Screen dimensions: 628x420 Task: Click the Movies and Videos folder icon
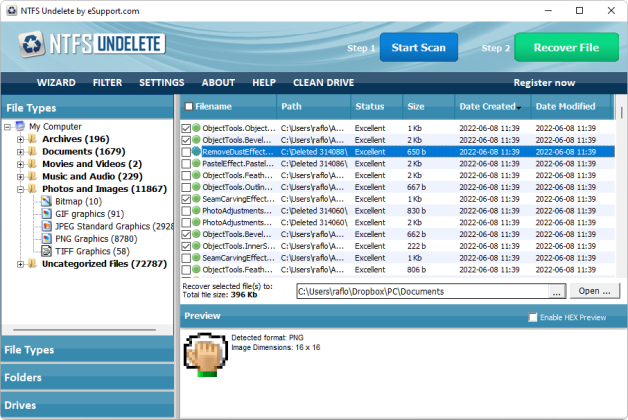(33, 164)
